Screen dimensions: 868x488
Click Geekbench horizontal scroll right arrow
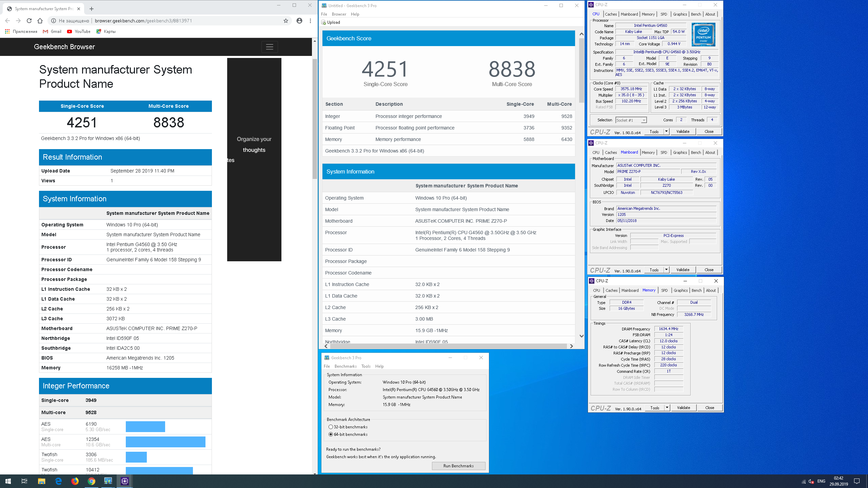pos(571,346)
